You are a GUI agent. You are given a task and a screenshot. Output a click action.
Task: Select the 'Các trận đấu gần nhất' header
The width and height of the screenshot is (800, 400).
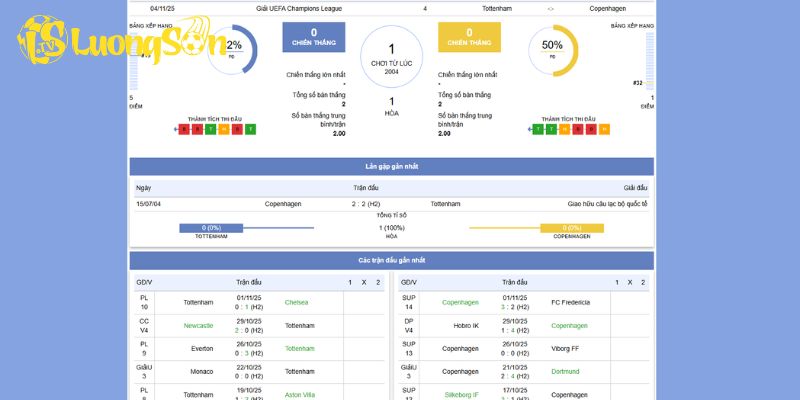391,260
